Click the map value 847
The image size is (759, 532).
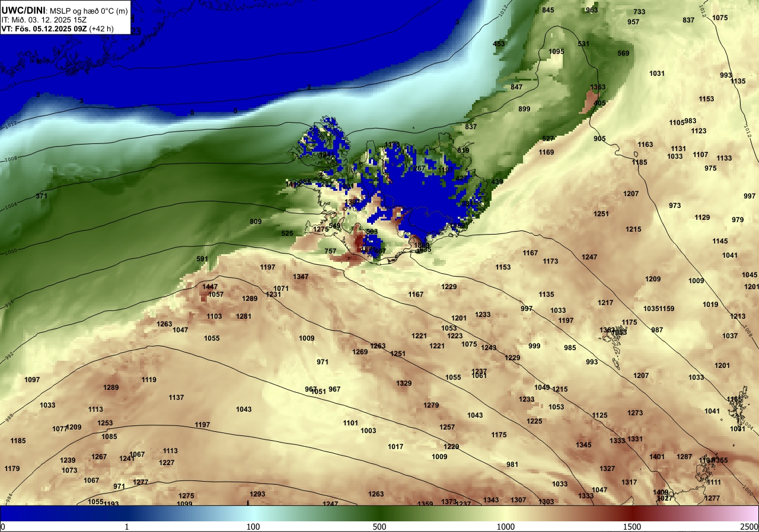516,87
